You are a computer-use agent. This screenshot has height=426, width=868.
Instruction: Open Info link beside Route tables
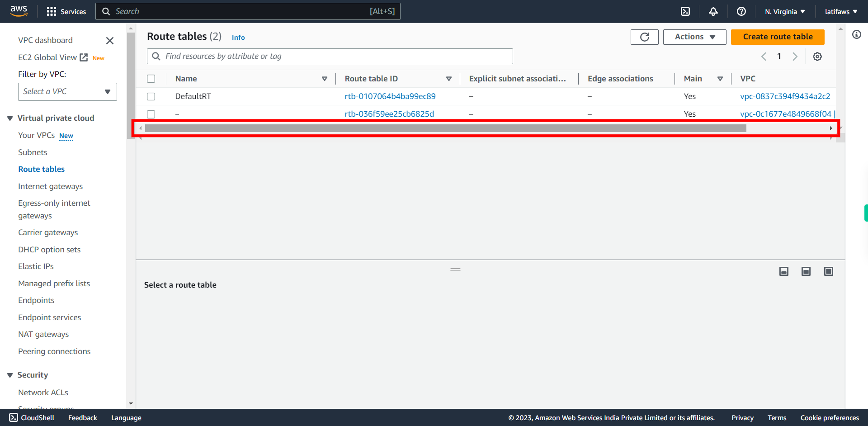click(x=238, y=38)
